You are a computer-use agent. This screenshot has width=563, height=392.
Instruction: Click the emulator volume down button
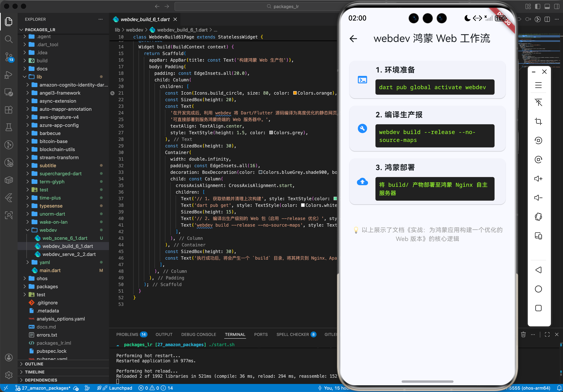538,198
